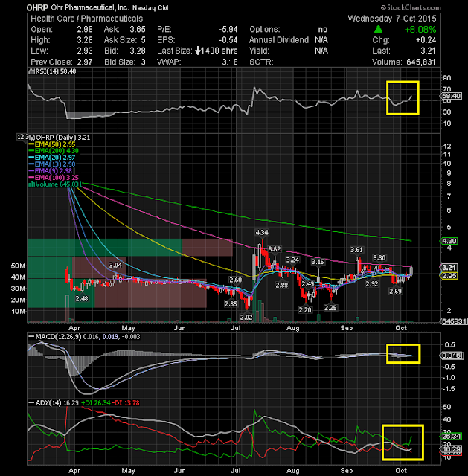Click the 2.20 August low price label
Image resolution: width=468 pixels, height=476 pixels.
tap(305, 310)
